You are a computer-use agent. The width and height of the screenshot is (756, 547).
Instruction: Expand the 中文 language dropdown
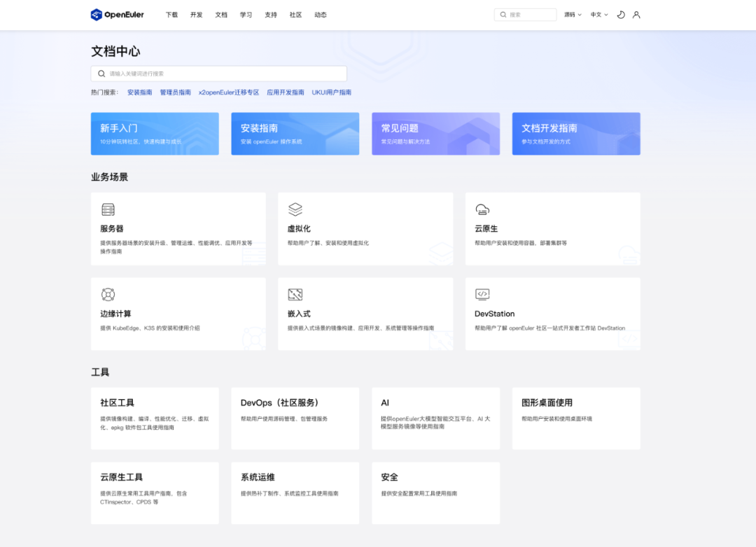[x=599, y=15]
